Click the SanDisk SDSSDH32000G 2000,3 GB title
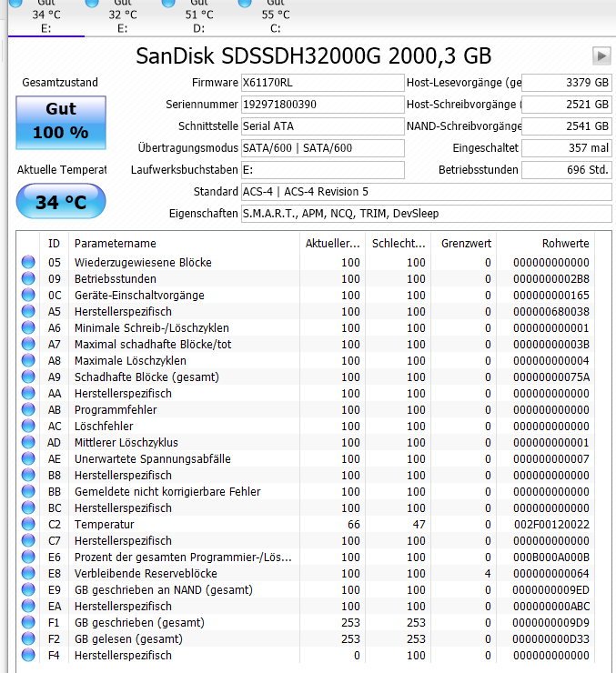This screenshot has width=616, height=673. click(x=314, y=56)
